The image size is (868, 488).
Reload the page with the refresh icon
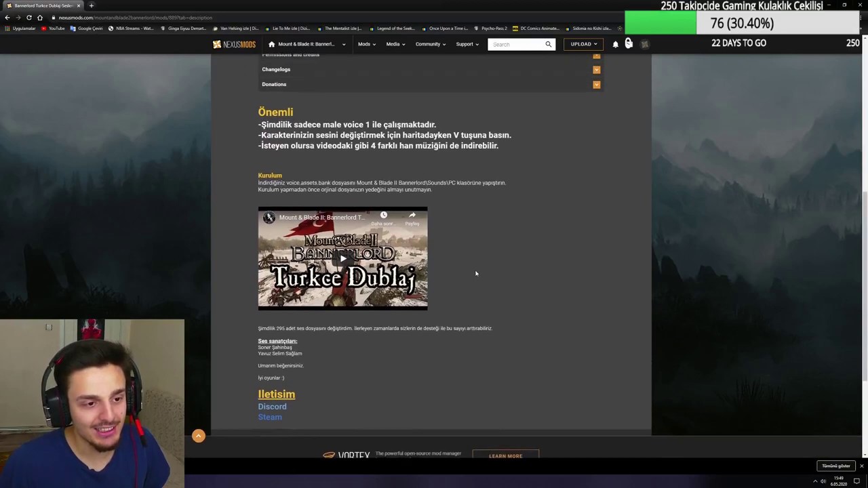[x=29, y=18]
